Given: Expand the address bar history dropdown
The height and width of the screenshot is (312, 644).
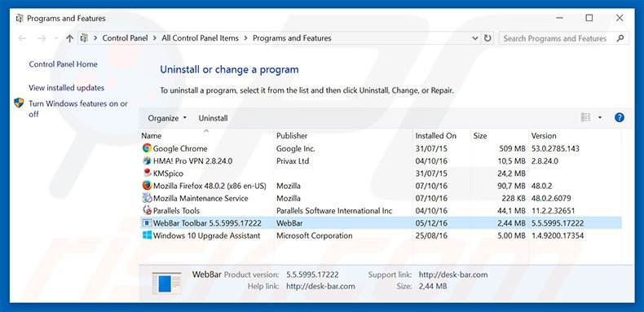Looking at the screenshot, I should [474, 38].
